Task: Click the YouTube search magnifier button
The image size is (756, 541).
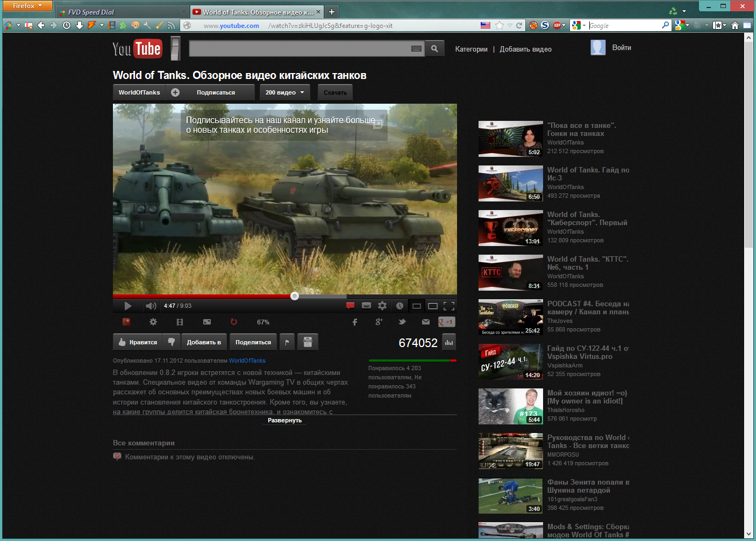Action: pos(434,49)
